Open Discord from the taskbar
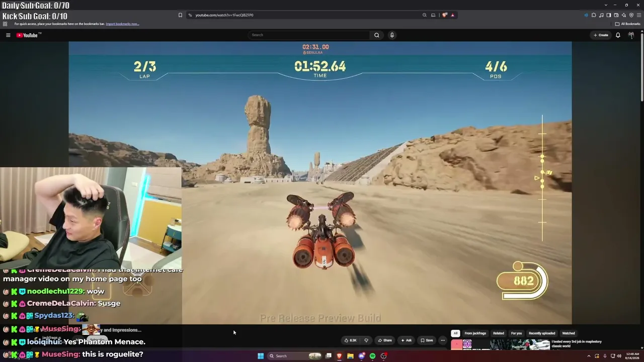The width and height of the screenshot is (644, 362). [361, 356]
